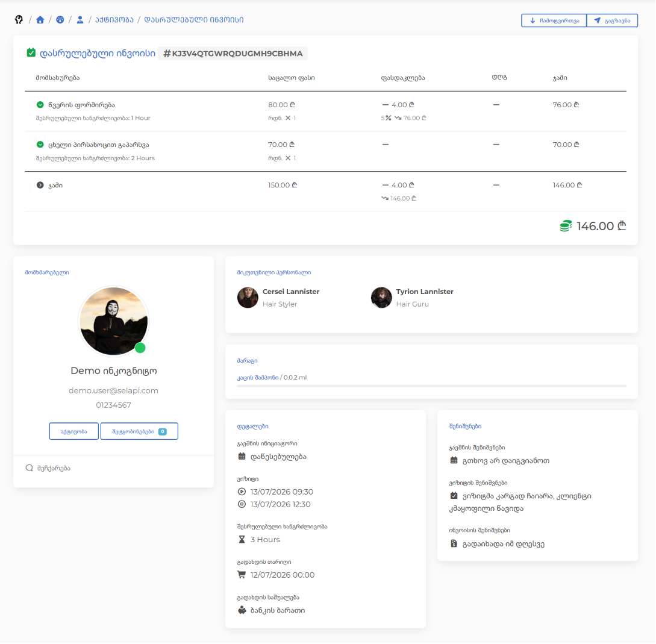
Task: Click Cersei Lannister name
Action: [291, 292]
